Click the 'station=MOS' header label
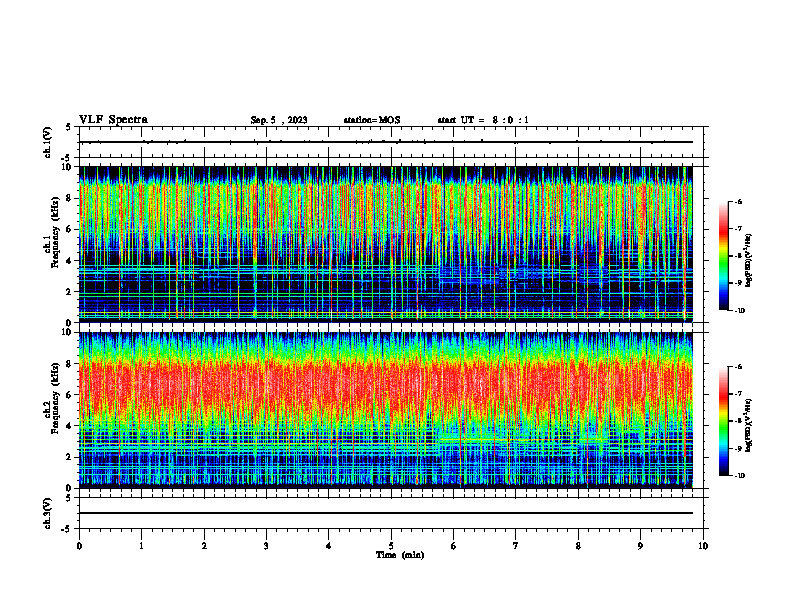 coord(372,120)
